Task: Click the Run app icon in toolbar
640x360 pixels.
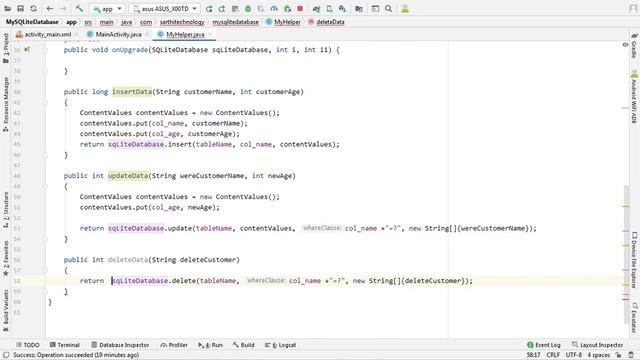Action: click(x=209, y=9)
